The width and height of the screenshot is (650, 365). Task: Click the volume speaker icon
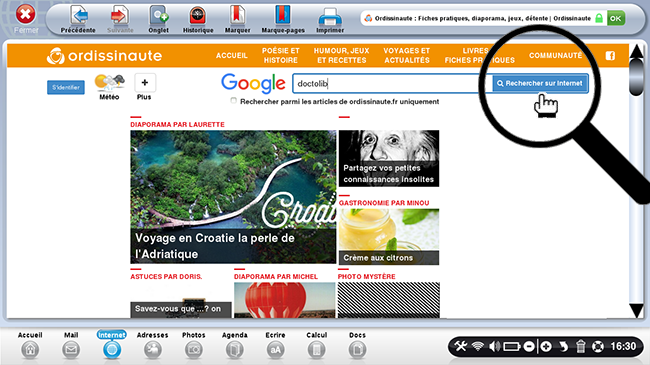(x=495, y=346)
